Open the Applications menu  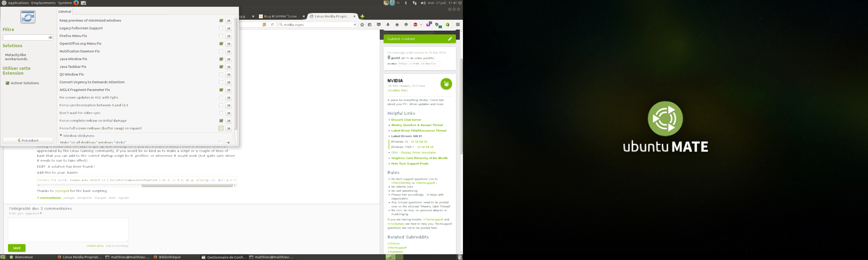[x=18, y=3]
